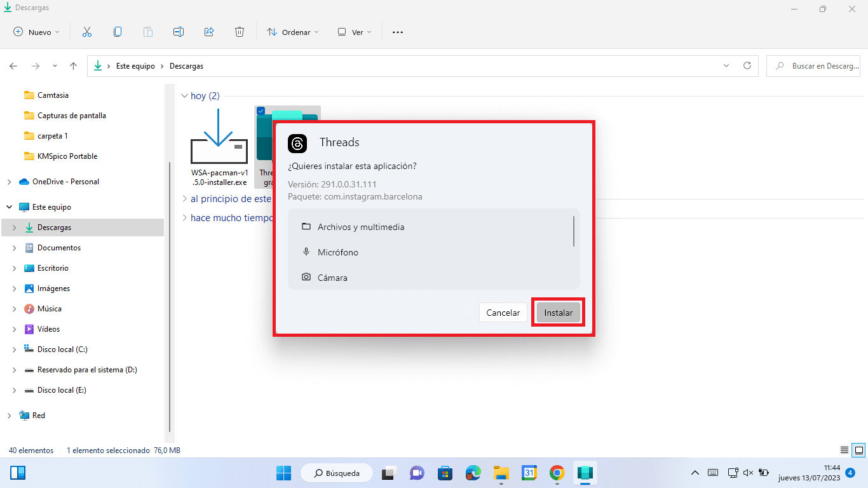Show hidden tray icons chevron

point(695,473)
